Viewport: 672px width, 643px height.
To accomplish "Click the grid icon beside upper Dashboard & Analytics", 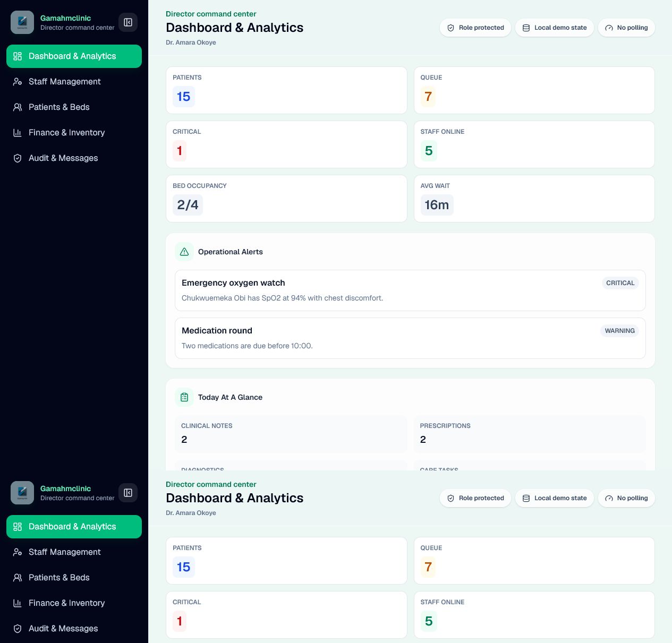I will click(18, 56).
